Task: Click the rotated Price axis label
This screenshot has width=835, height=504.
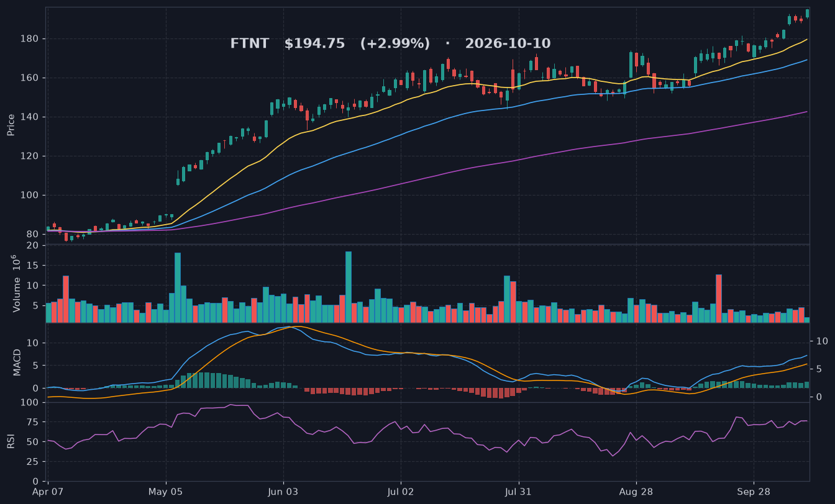Action: click(11, 125)
